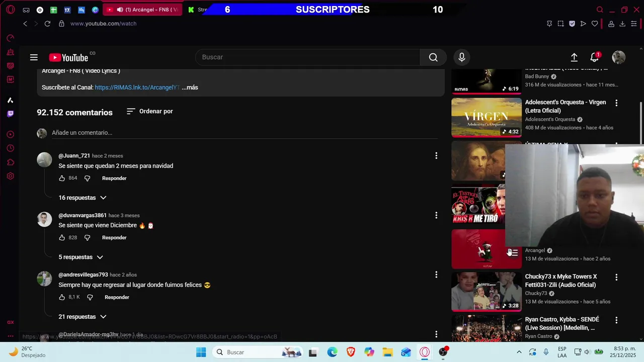Open YouTube hamburger guide menu
The image size is (644, 362).
point(34,57)
